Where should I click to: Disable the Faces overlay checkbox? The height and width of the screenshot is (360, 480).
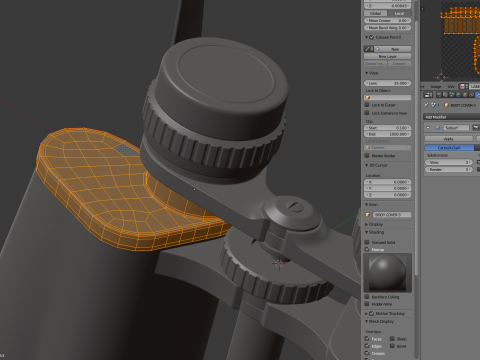pyautogui.click(x=367, y=339)
